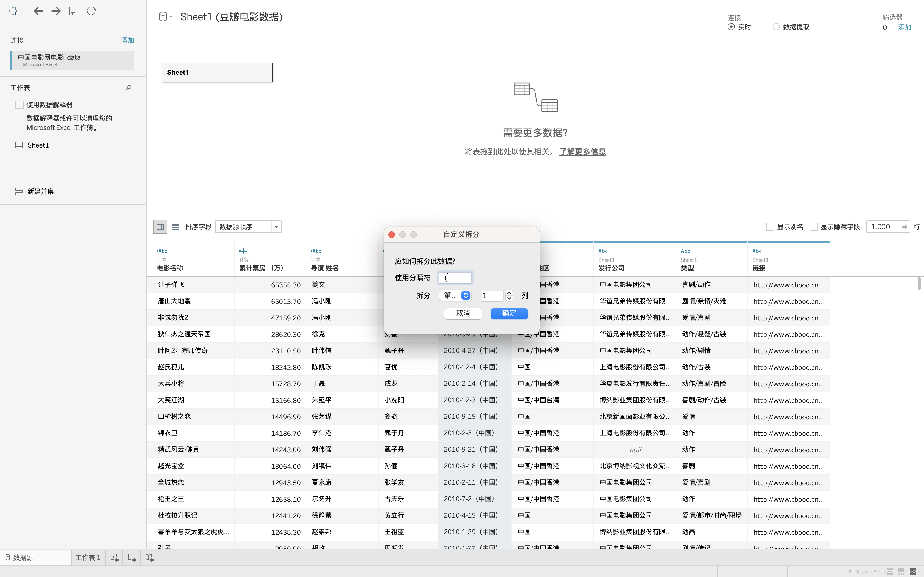Click the save icon in toolbar
The height and width of the screenshot is (577, 924).
(74, 11)
